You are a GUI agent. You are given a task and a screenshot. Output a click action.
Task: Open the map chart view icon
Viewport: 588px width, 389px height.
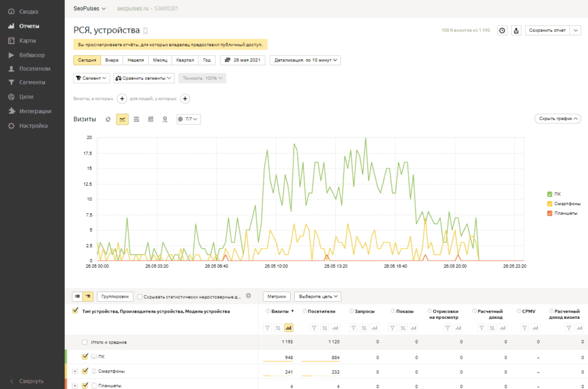(x=165, y=120)
